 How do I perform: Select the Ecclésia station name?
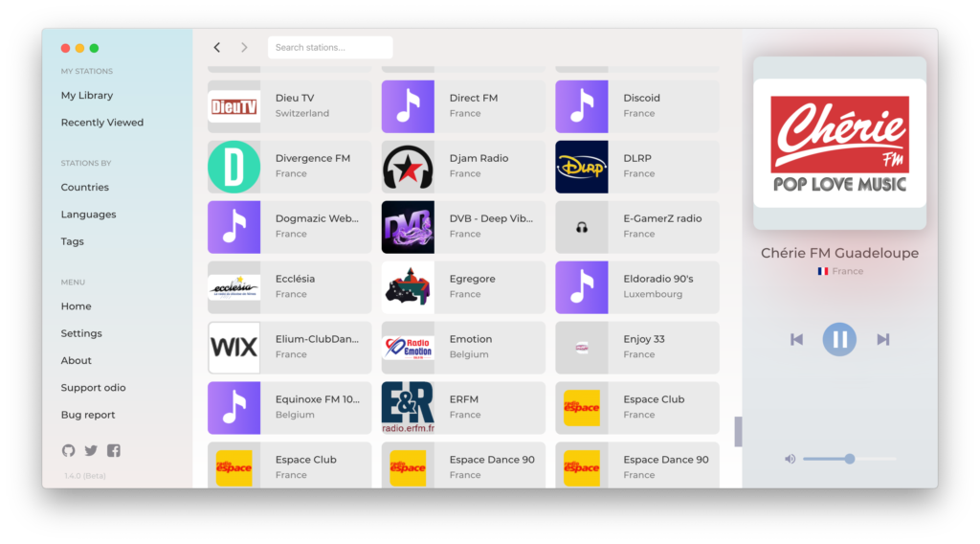click(295, 279)
